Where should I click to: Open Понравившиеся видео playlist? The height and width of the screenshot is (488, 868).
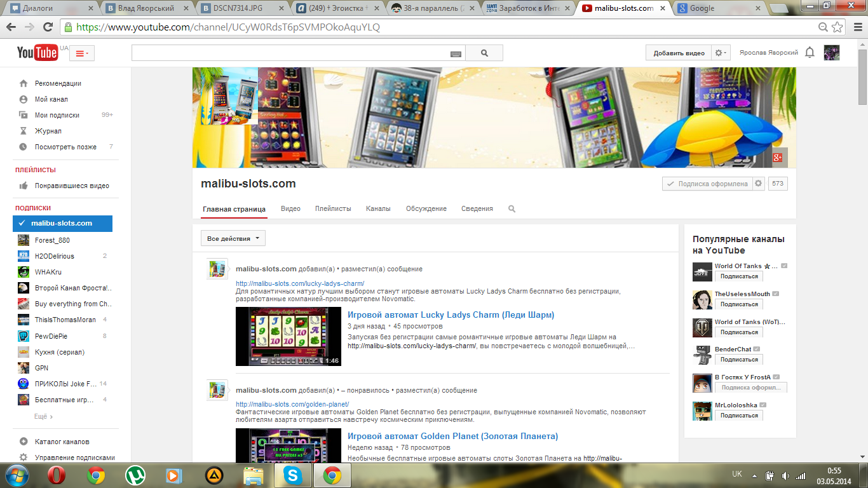tap(72, 186)
